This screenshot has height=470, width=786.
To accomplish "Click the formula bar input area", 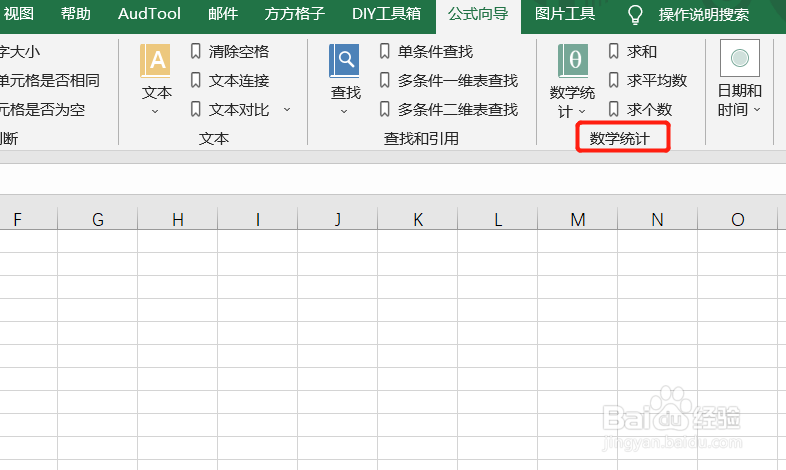I will tap(393, 179).
